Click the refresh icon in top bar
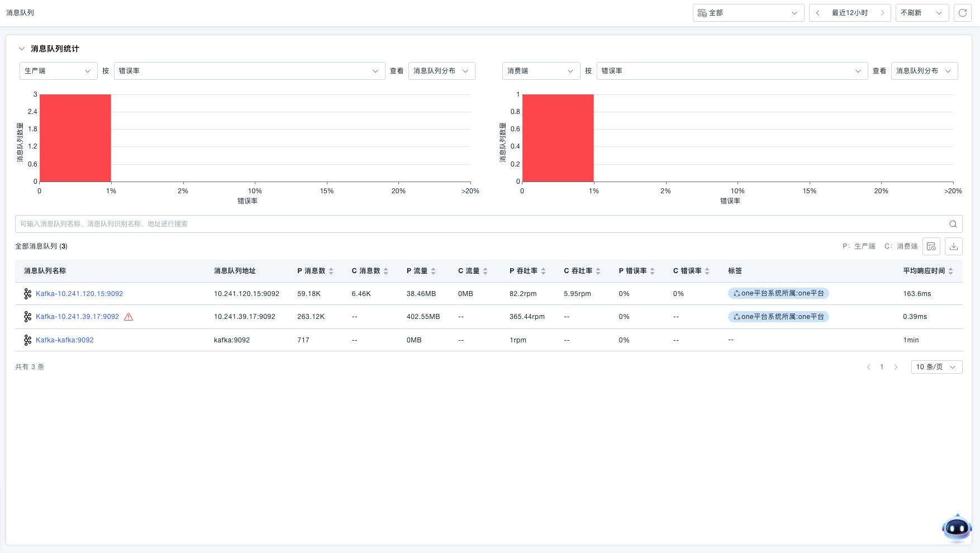Screen dimensions: 980x553 [962, 13]
